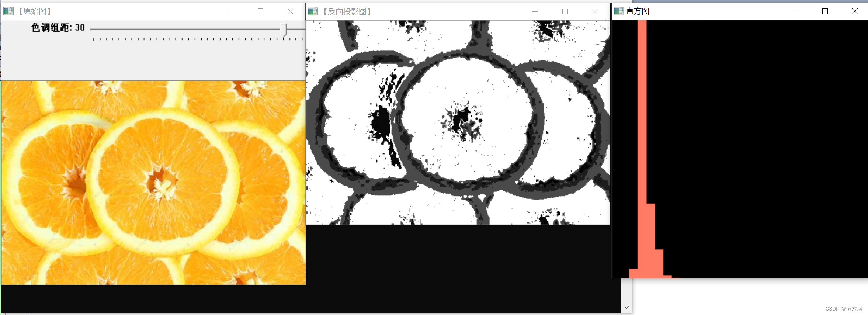This screenshot has width=868, height=315.
Task: Click the 【原始图】 title bar text
Action: pos(35,11)
